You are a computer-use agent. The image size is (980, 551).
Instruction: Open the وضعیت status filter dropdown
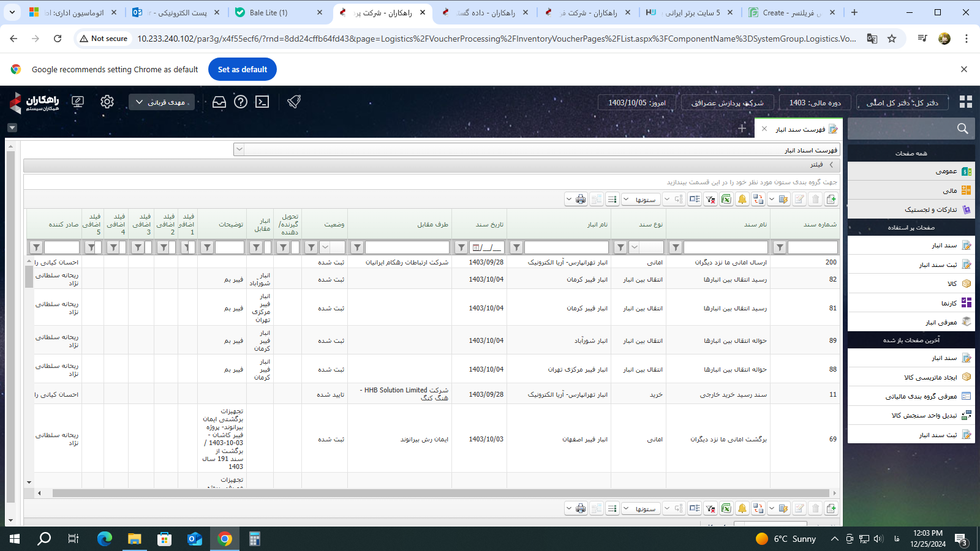coord(325,247)
